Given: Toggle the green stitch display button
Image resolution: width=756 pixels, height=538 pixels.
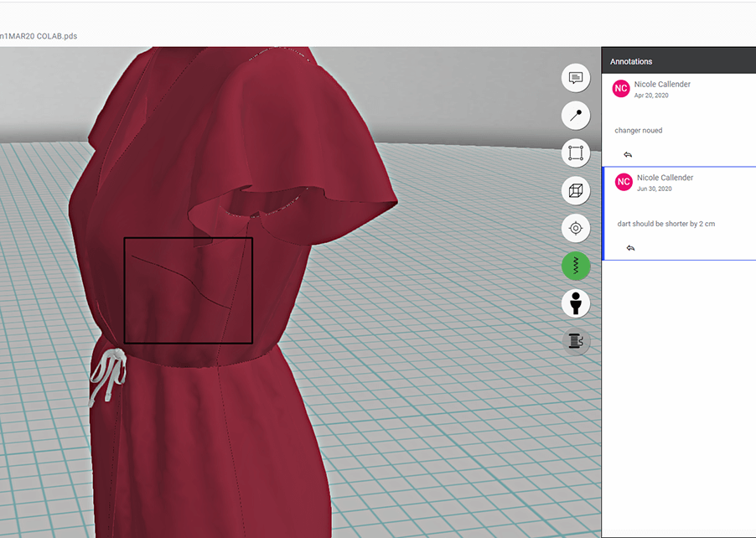Looking at the screenshot, I should [x=576, y=266].
